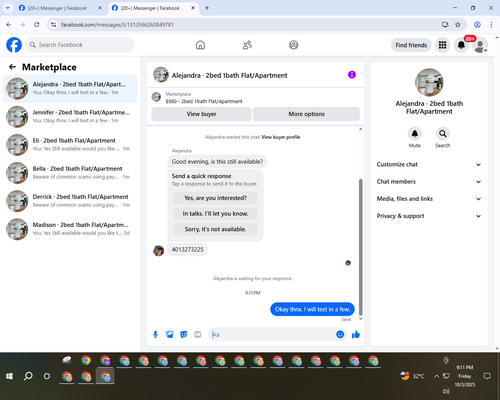Open Jennifer 2bed 1bath conversation
This screenshot has width=500, height=400.
point(70,117)
